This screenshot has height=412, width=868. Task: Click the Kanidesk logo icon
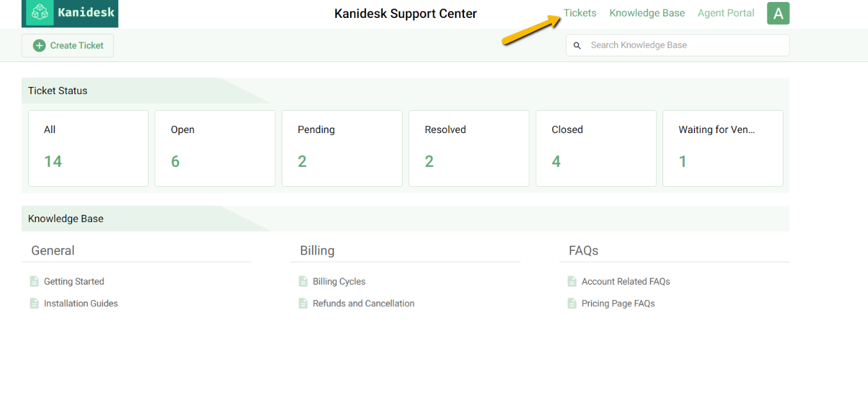pos(38,13)
